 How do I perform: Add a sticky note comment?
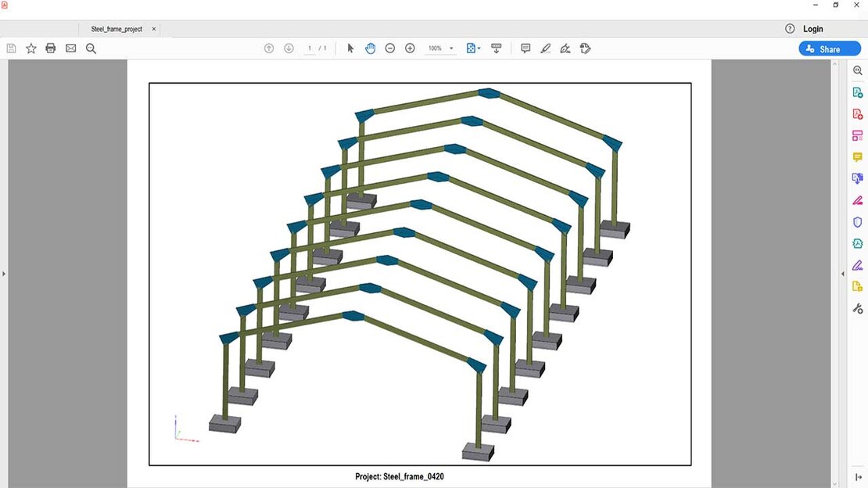(x=525, y=48)
